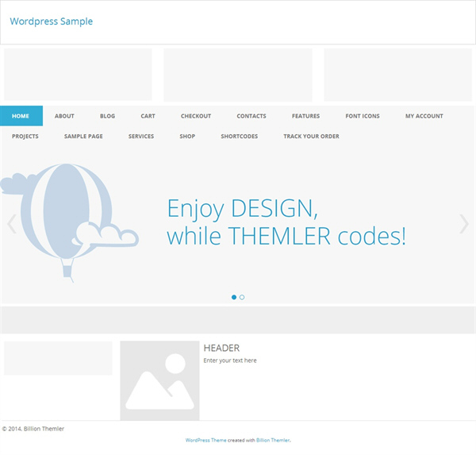Open the Shortcodes menu item
The width and height of the screenshot is (476, 455).
click(x=240, y=136)
